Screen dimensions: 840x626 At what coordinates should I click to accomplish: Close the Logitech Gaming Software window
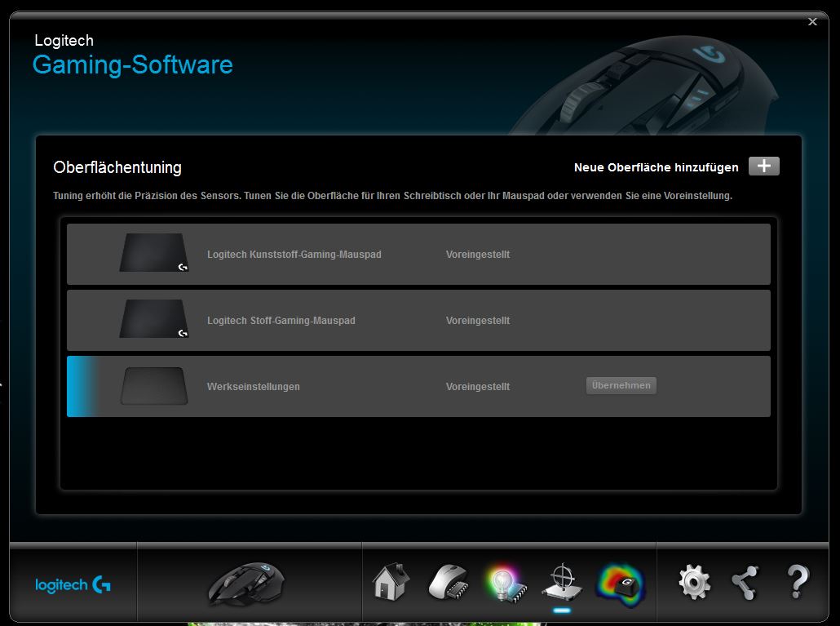(x=812, y=22)
